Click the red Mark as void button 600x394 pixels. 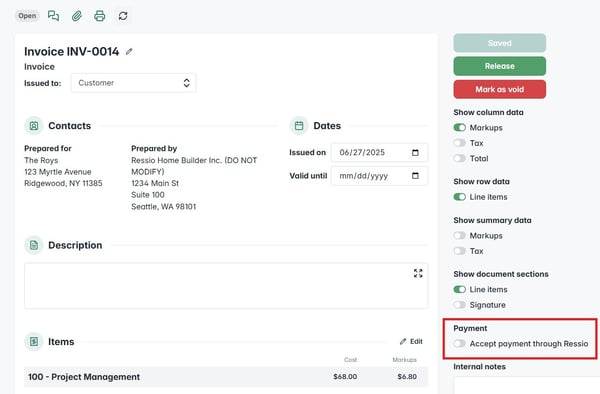coord(500,90)
